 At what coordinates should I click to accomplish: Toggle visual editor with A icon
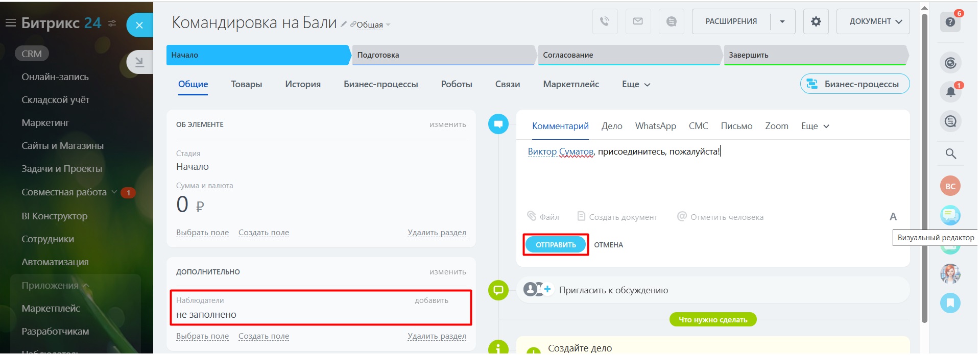coord(893,217)
